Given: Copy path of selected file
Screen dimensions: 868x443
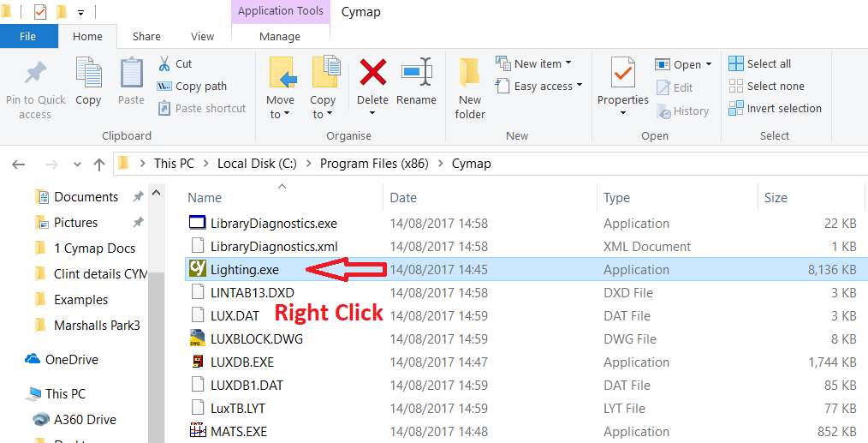Looking at the screenshot, I should click(x=192, y=86).
